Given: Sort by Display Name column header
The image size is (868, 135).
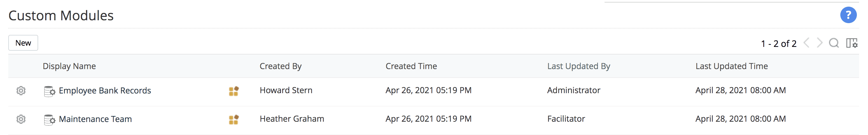Looking at the screenshot, I should point(69,66).
